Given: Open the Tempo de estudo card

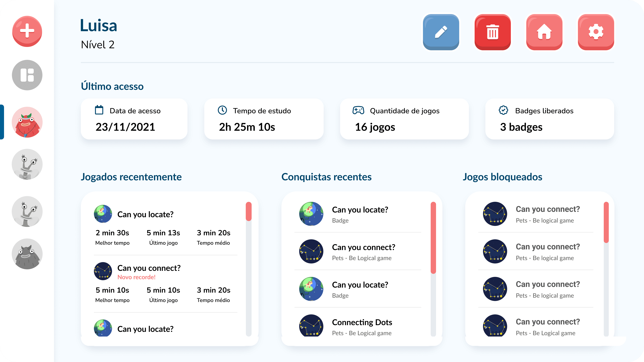Looking at the screenshot, I should [264, 119].
